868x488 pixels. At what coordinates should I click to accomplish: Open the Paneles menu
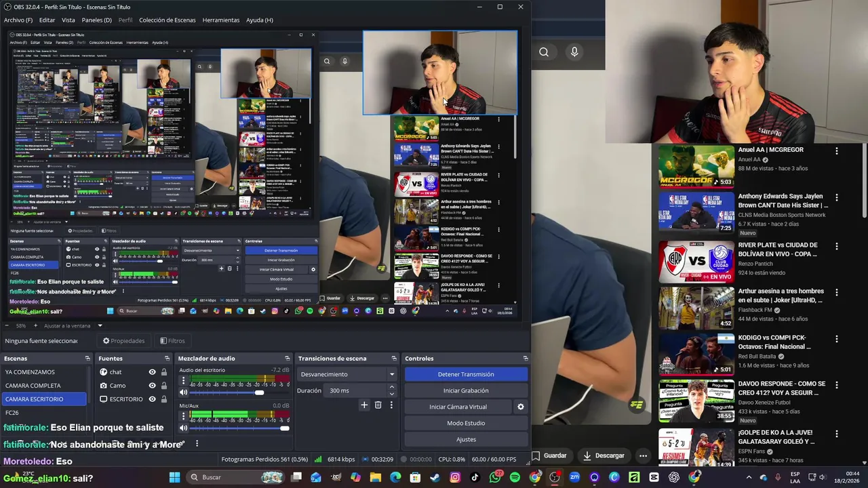pyautogui.click(x=96, y=20)
